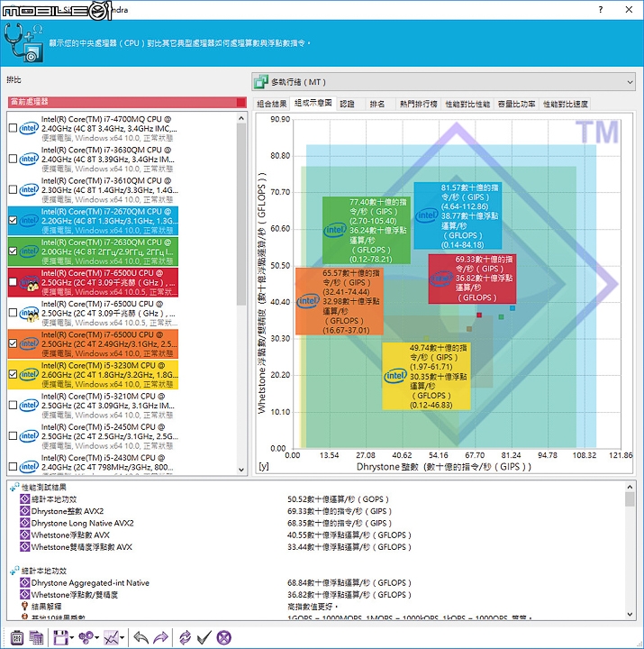Click the Intel logo in the green chart box
Image resolution: width=644 pixels, height=649 pixels.
point(335,230)
